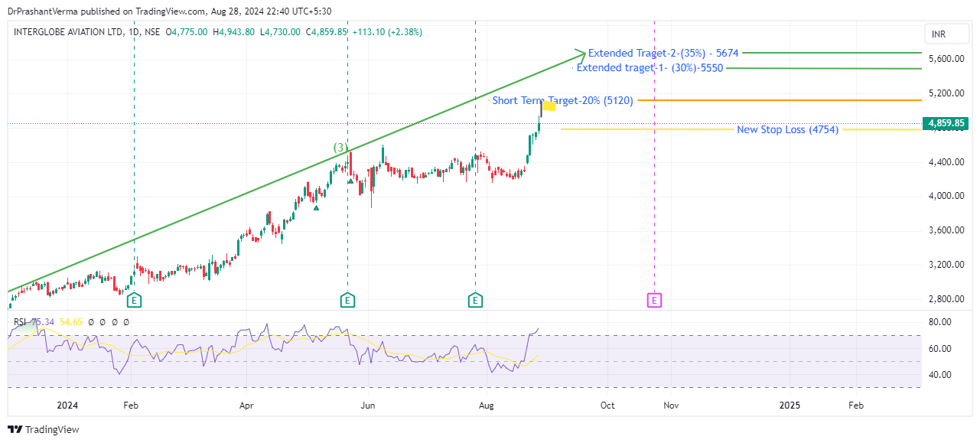
Task: Click the Aug label on the time axis
Action: click(485, 404)
